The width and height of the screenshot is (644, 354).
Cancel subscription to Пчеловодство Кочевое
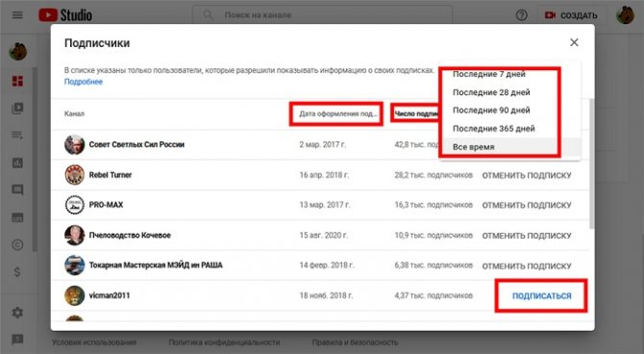[527, 236]
